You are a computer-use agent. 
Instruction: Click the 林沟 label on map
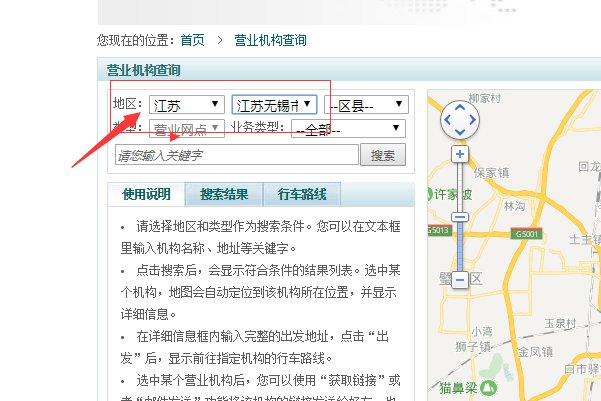tap(514, 206)
